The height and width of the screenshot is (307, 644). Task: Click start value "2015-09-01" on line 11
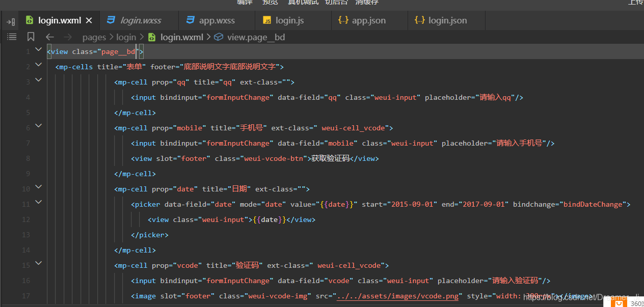412,204
